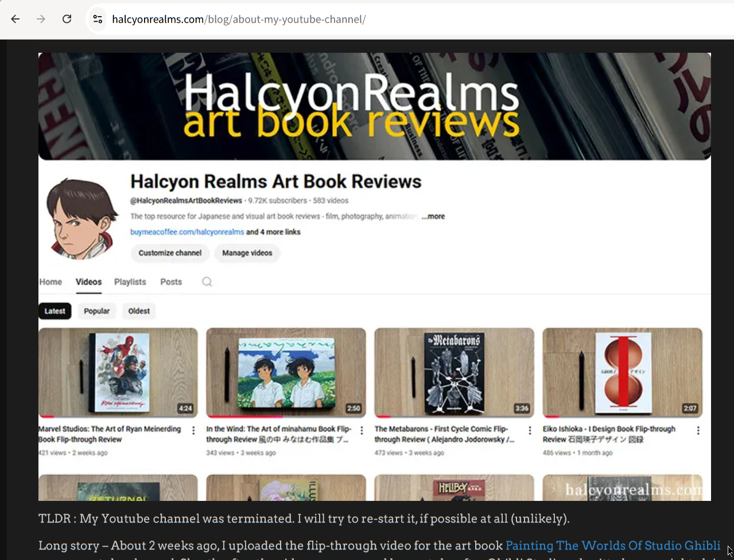Screen dimensions: 734x560
Task: Open the In the Wind minahamu thumbnail
Action: (x=286, y=372)
